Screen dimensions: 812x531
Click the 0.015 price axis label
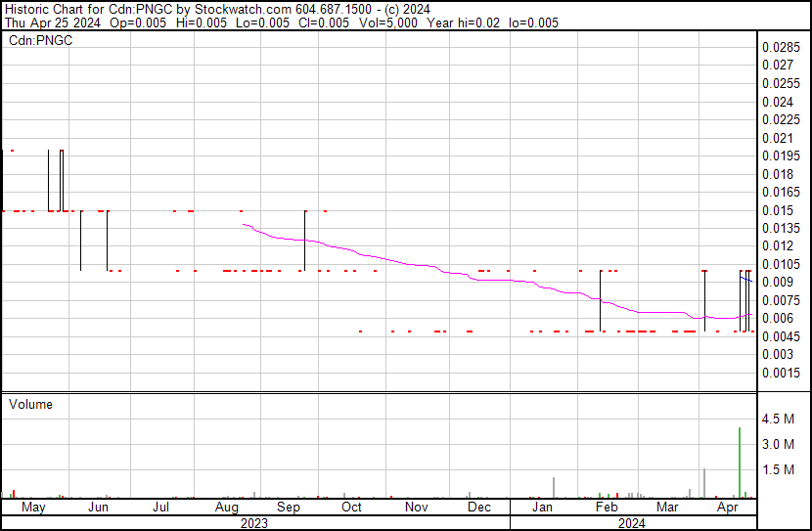click(778, 210)
